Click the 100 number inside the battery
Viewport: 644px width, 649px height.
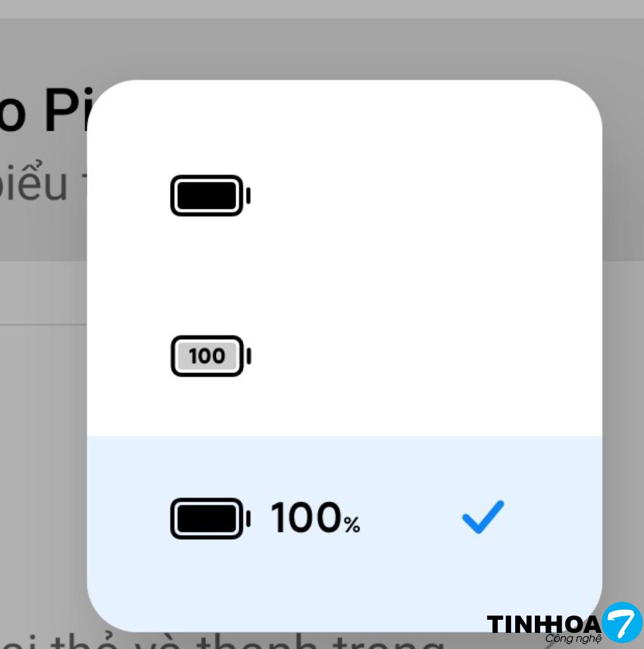206,356
